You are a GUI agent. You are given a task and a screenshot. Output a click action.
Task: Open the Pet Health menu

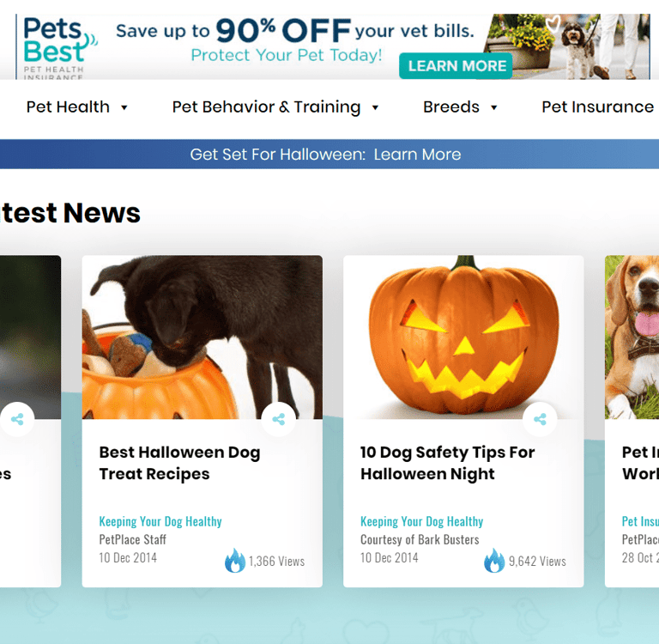coord(68,106)
